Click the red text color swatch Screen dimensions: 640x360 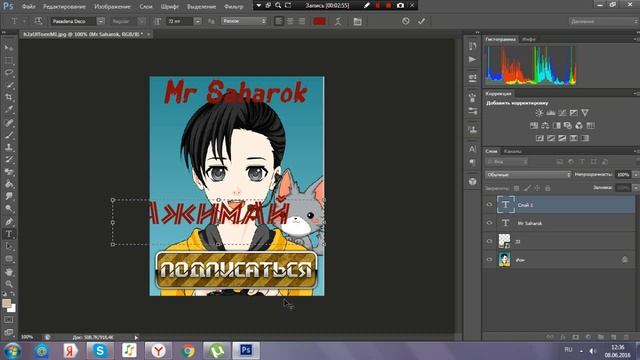[x=319, y=21]
